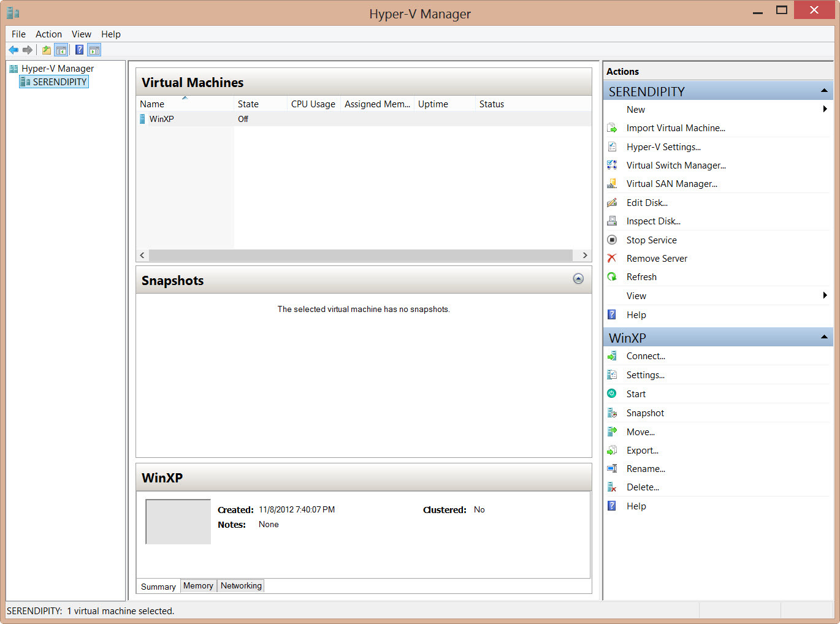Click the Move action icon
Screen dimensions: 840x624
coord(612,432)
